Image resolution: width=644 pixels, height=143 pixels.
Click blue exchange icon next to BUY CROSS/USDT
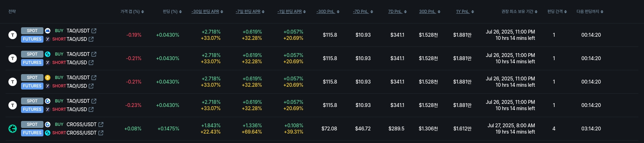tap(48, 124)
